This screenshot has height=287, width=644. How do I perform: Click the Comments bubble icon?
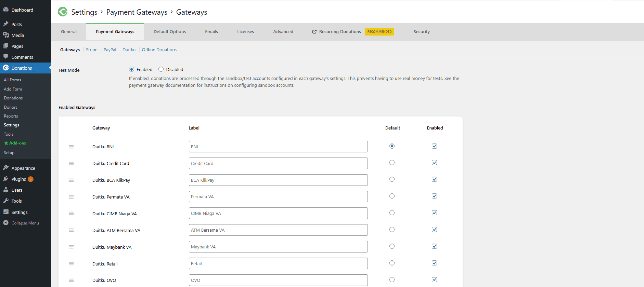coord(6,57)
